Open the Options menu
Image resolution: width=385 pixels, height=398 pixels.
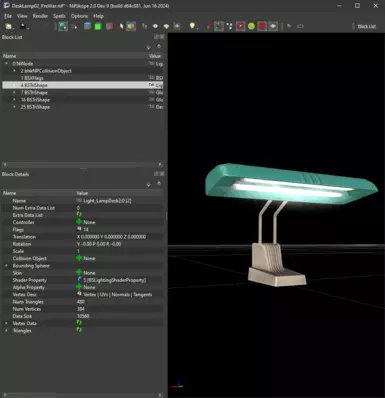(79, 16)
